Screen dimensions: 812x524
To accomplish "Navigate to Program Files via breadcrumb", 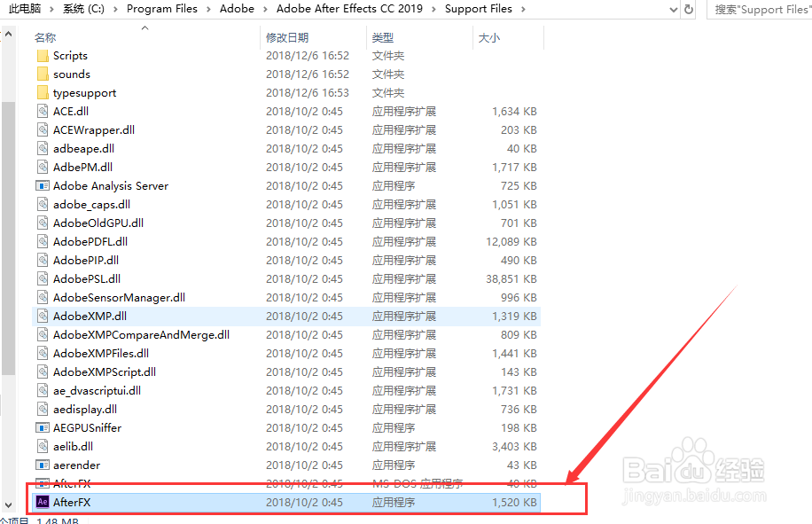I will [x=161, y=9].
